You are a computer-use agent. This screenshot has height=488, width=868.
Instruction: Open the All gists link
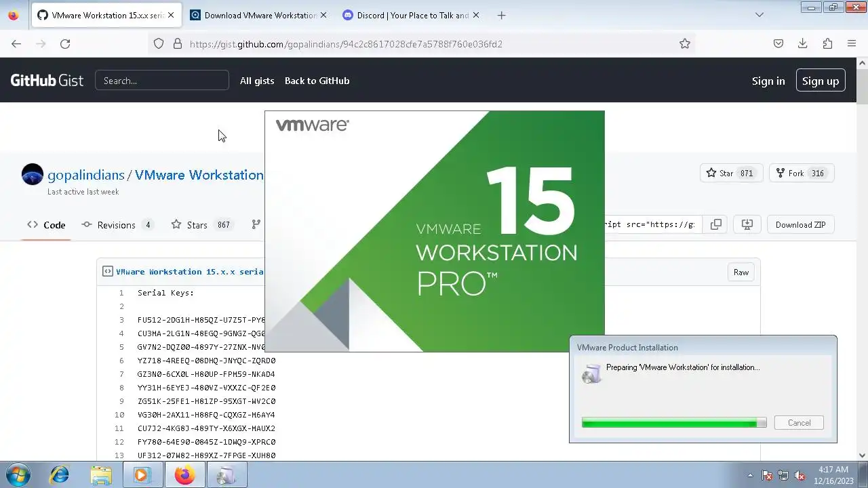pos(257,81)
